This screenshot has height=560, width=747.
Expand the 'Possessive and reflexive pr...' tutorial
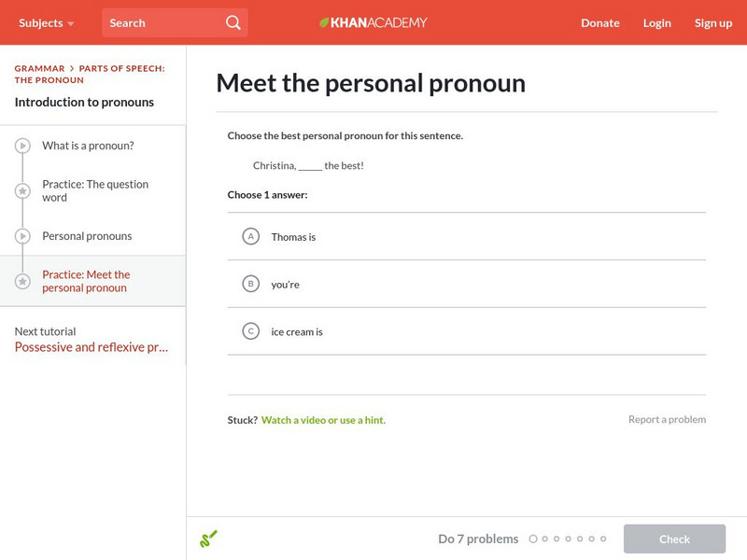coord(90,346)
